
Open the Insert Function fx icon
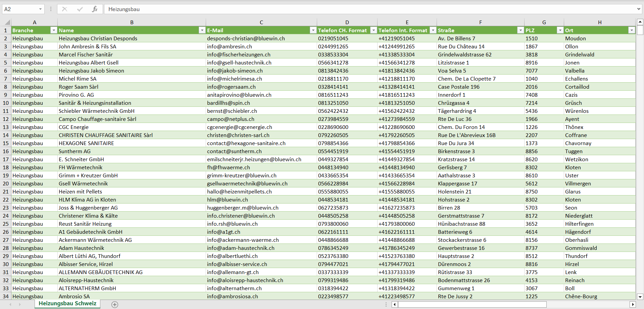click(95, 9)
